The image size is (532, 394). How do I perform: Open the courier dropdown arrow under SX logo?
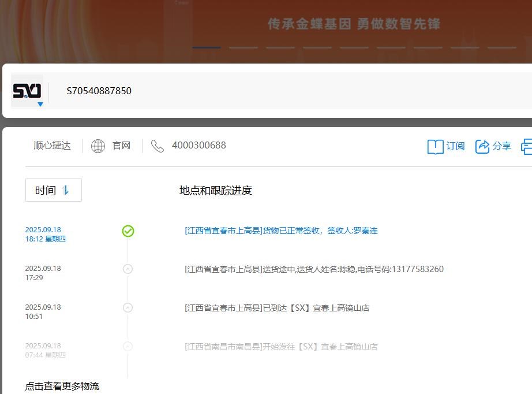[x=40, y=105]
